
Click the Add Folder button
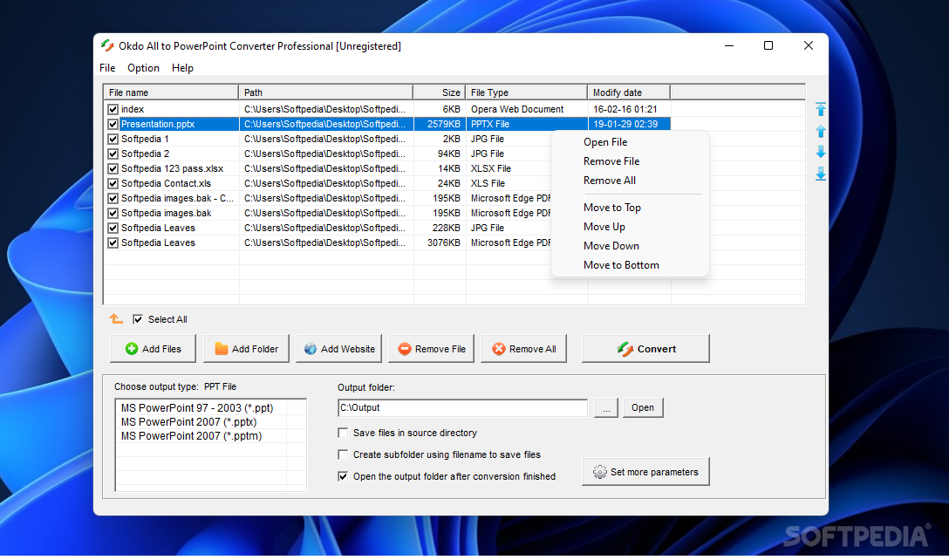(x=246, y=349)
